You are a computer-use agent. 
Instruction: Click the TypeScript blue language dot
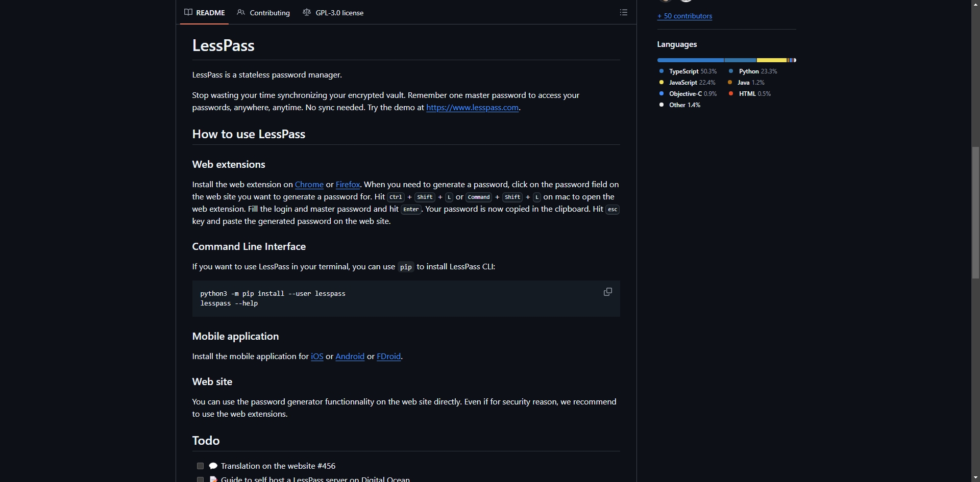pos(661,71)
